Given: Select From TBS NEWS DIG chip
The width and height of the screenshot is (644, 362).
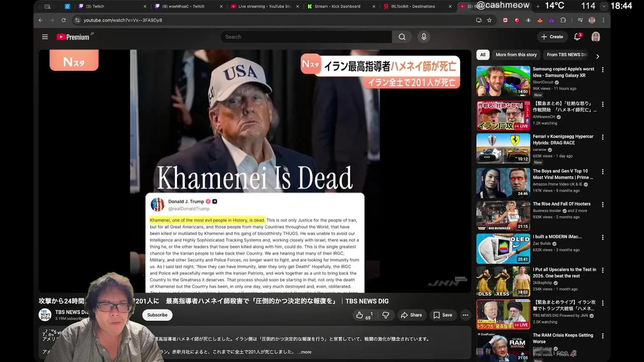Looking at the screenshot, I should coord(567,55).
